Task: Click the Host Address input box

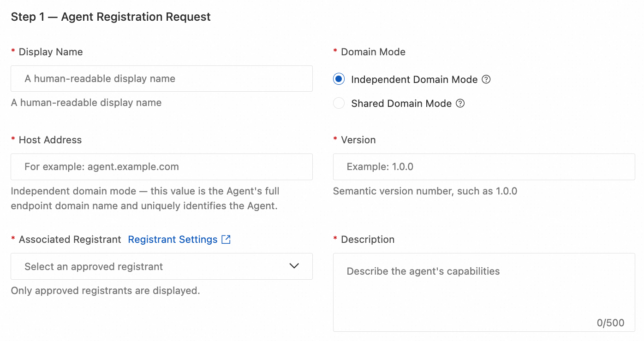Action: pyautogui.click(x=161, y=167)
